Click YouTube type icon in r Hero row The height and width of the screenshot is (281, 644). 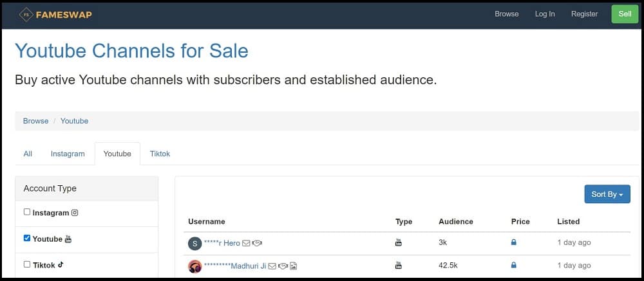[x=399, y=242]
